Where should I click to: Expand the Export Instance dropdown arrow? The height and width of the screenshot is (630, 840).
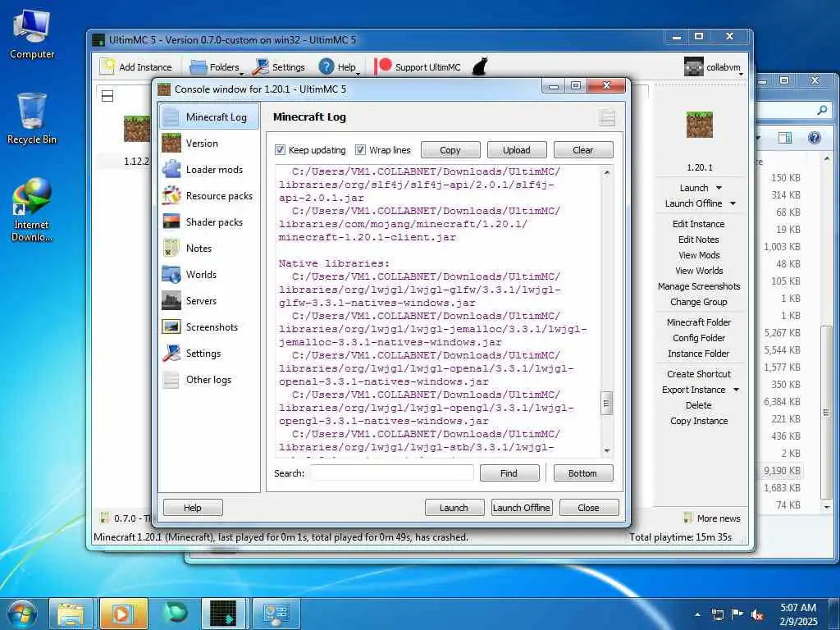click(736, 390)
